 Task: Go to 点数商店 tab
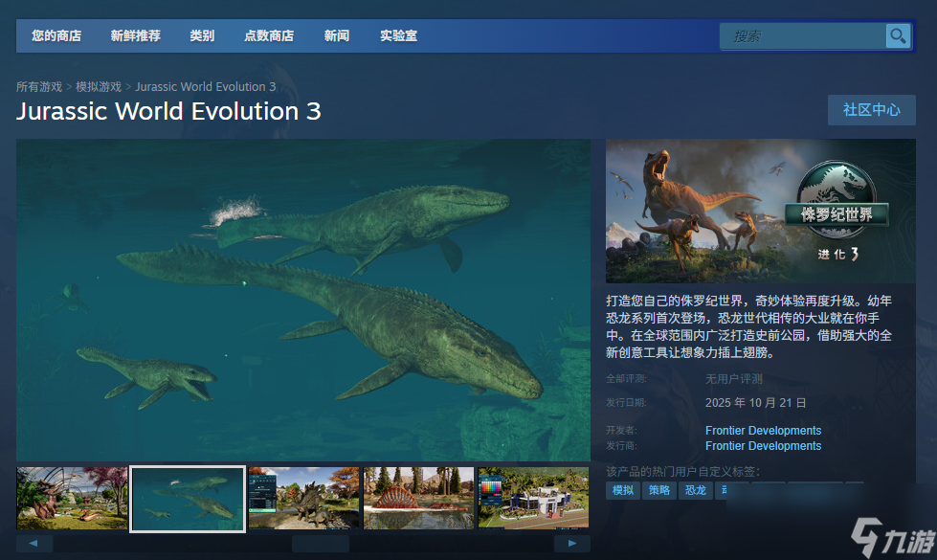[269, 35]
